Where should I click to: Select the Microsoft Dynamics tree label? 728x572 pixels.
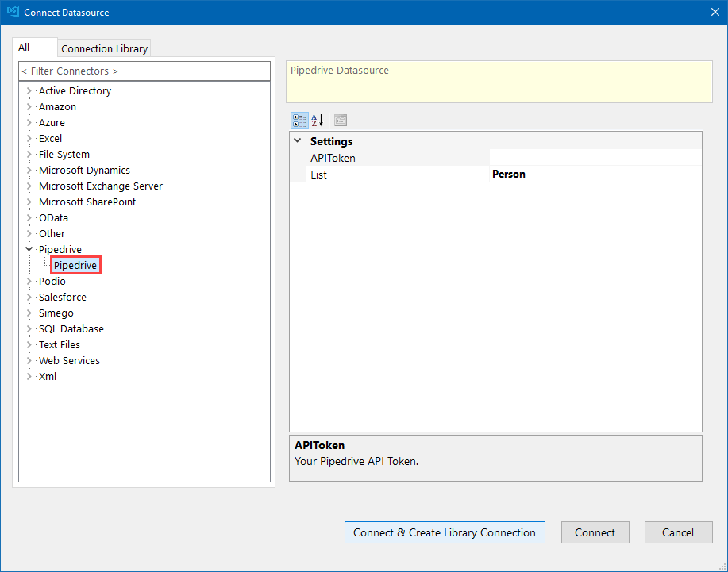[84, 171]
